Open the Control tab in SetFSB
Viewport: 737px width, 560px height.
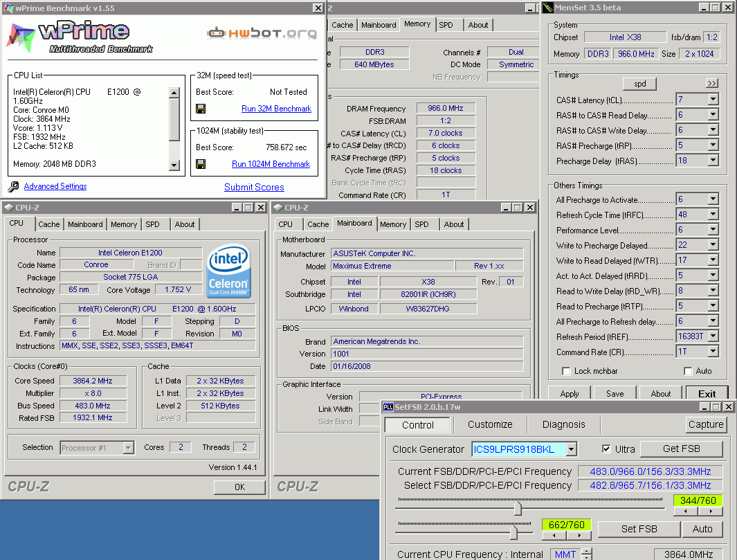click(x=418, y=425)
